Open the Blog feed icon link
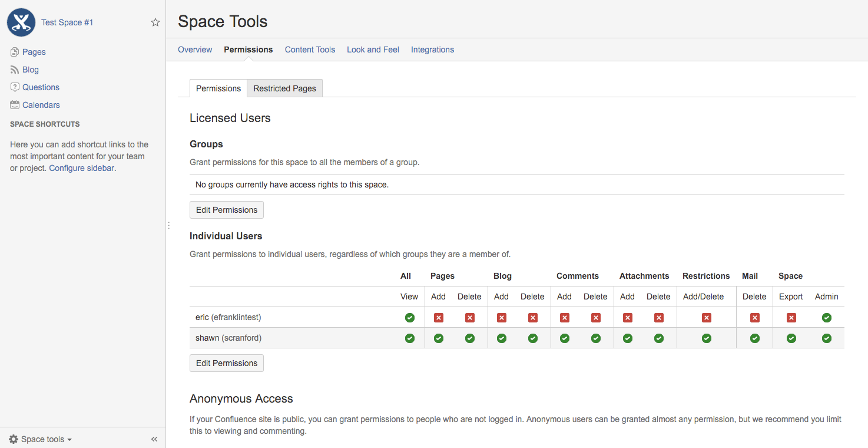Image resolution: width=868 pixels, height=448 pixels. [x=15, y=70]
